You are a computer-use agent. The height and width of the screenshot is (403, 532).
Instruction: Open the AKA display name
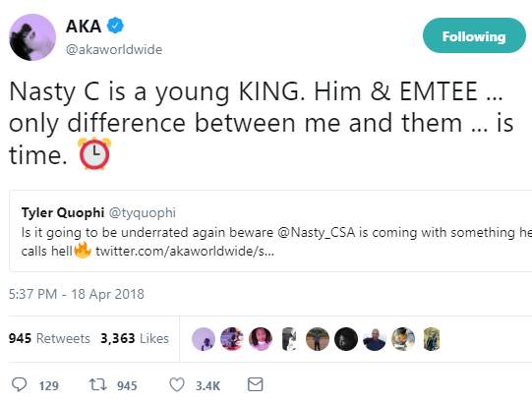pos(84,27)
